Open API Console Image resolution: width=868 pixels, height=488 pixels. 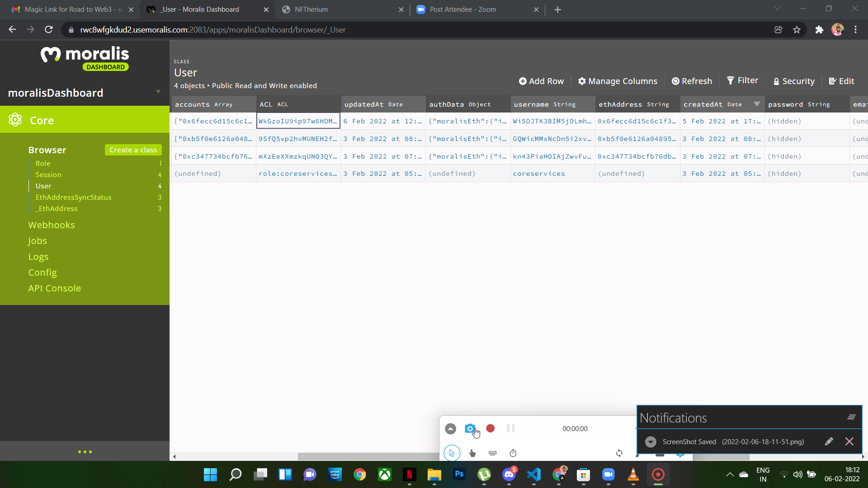55,288
